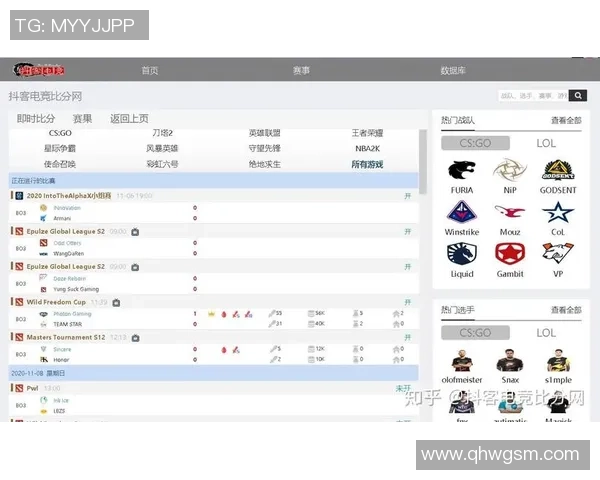Switch to the 赛果 tab
This screenshot has height=480, width=600.
[82, 119]
